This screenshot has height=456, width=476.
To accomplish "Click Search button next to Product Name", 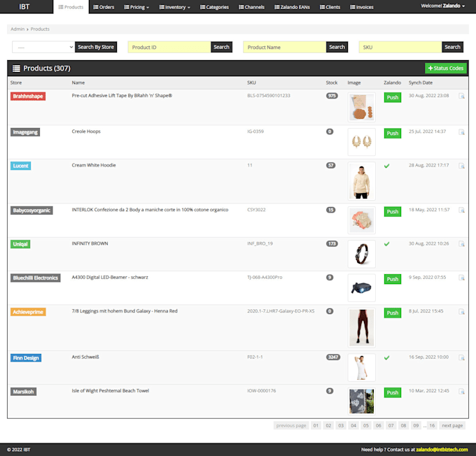I will tap(337, 47).
